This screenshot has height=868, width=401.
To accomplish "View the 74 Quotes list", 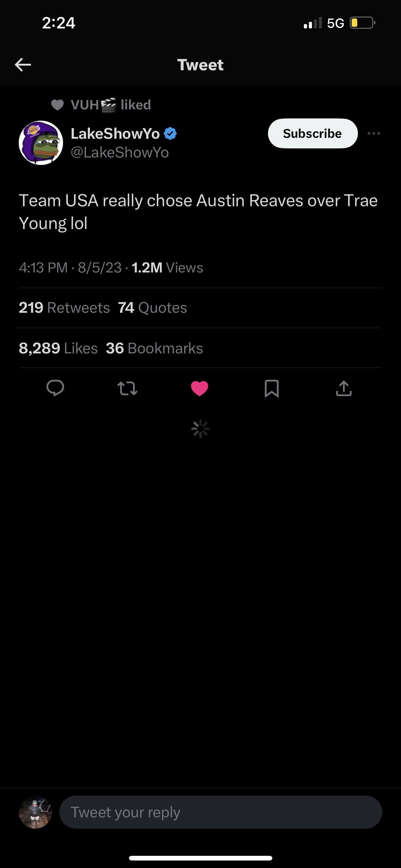I will click(x=152, y=308).
